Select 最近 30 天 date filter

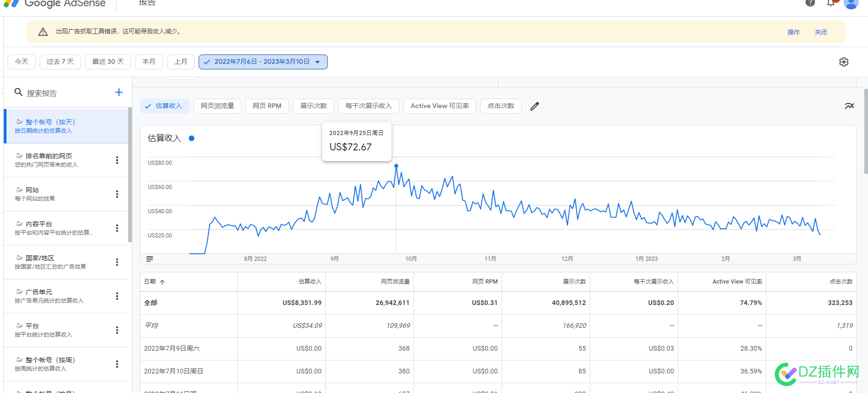[x=108, y=62]
